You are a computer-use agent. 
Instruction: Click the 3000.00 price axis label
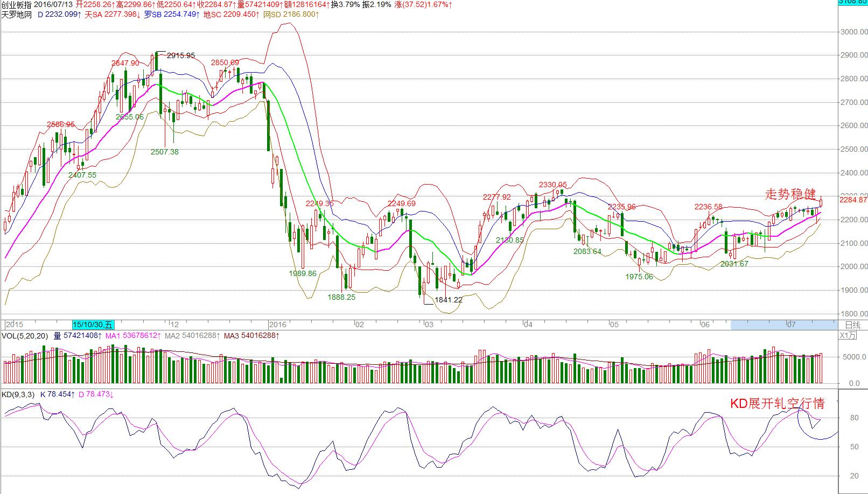[854, 32]
